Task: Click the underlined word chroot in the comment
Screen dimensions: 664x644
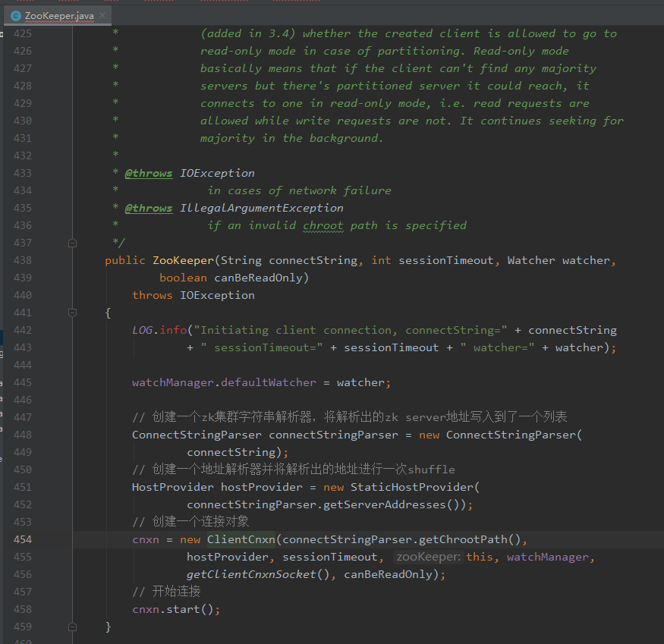Action: click(x=323, y=225)
